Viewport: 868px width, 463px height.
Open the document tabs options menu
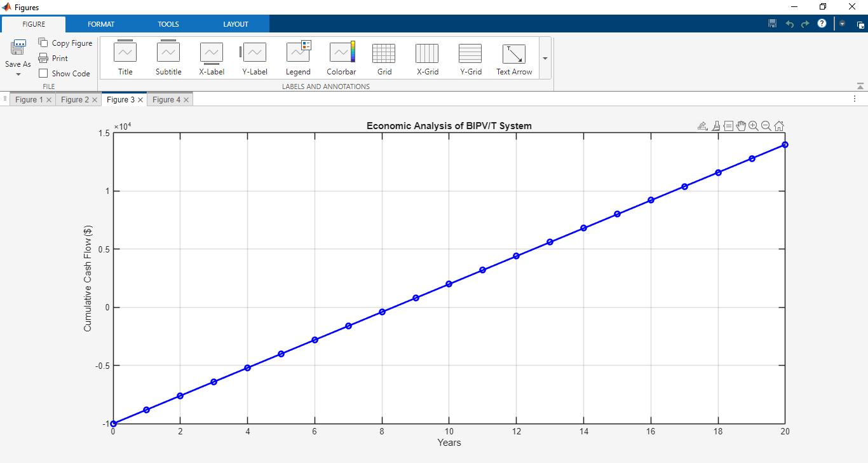pos(855,99)
